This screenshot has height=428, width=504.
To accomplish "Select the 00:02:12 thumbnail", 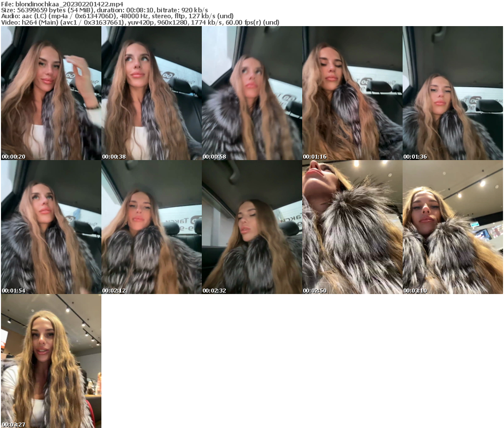I will (x=151, y=227).
